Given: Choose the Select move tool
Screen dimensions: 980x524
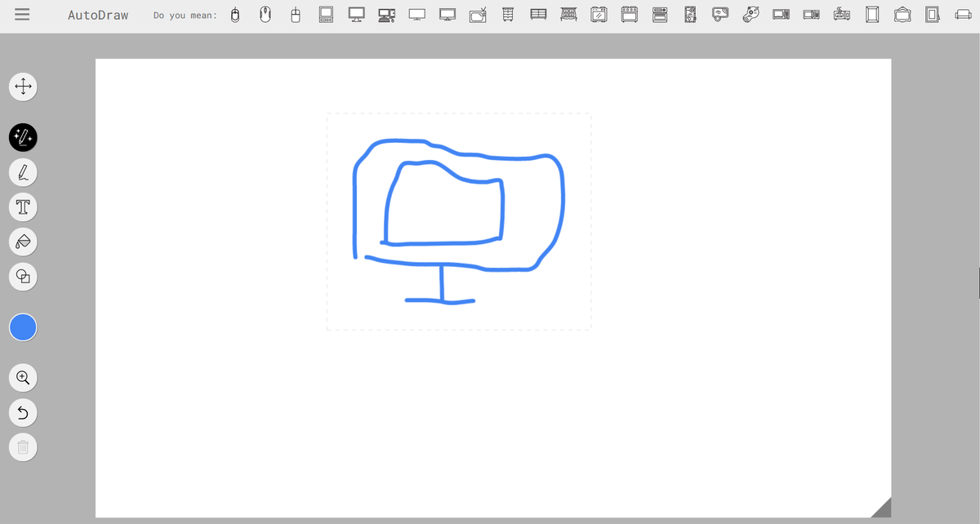Looking at the screenshot, I should 23,86.
